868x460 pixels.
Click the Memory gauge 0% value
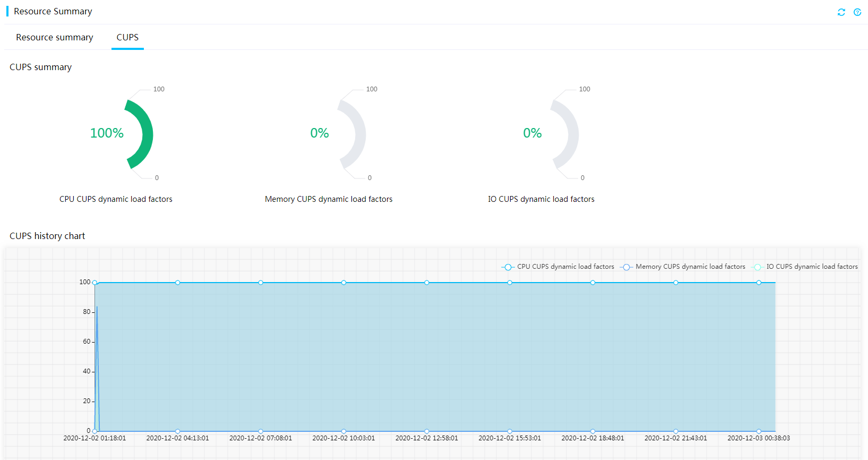tap(320, 133)
